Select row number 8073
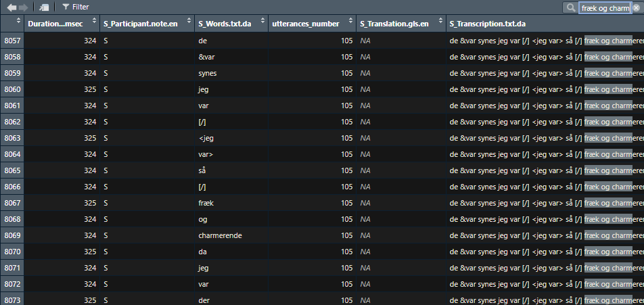The width and height of the screenshot is (644, 305). tap(11, 300)
